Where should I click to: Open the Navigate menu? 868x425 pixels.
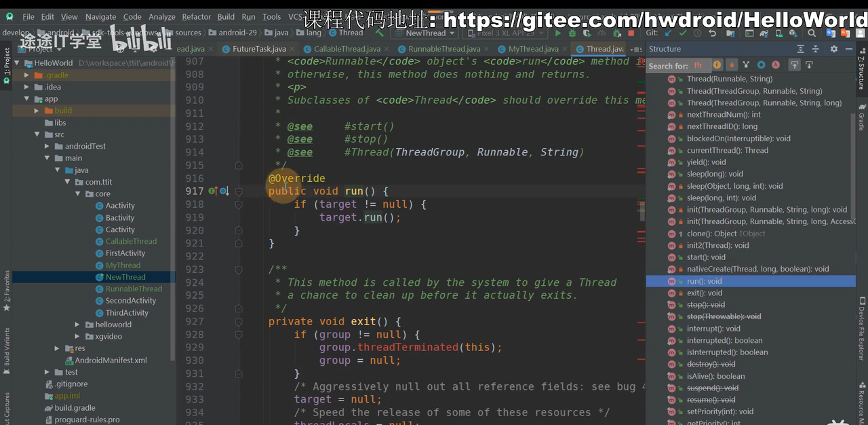pos(100,16)
